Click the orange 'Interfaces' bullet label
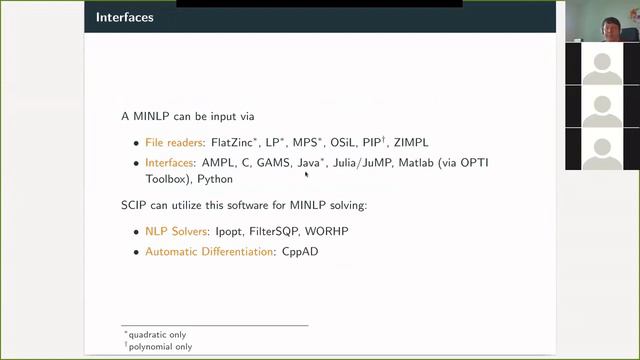The height and width of the screenshot is (360, 640). tap(169, 163)
